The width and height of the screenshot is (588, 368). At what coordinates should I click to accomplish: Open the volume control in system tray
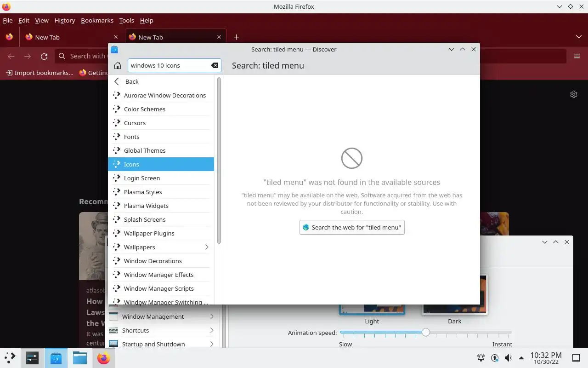[508, 358]
